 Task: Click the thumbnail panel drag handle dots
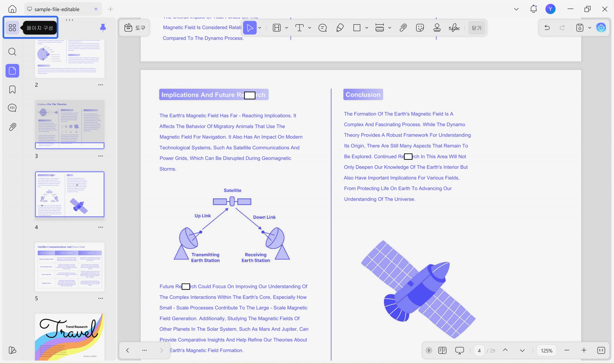[69, 20]
